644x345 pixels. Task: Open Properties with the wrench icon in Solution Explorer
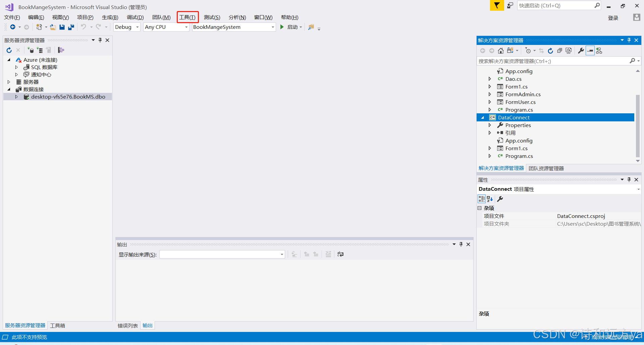[581, 51]
